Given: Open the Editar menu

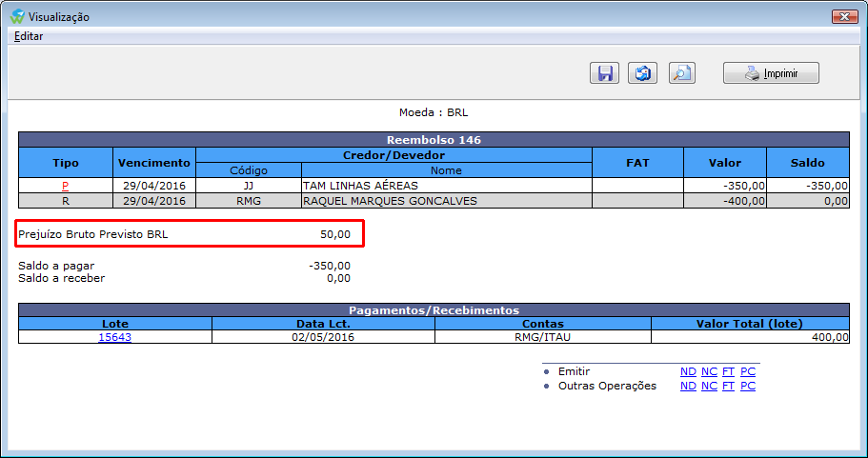Looking at the screenshot, I should [29, 36].
